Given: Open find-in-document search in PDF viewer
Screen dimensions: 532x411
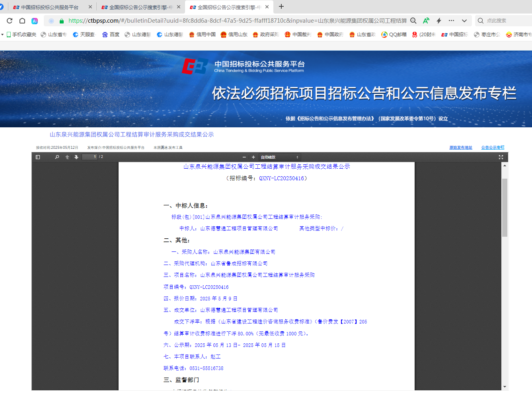Looking at the screenshot, I should point(57,157).
